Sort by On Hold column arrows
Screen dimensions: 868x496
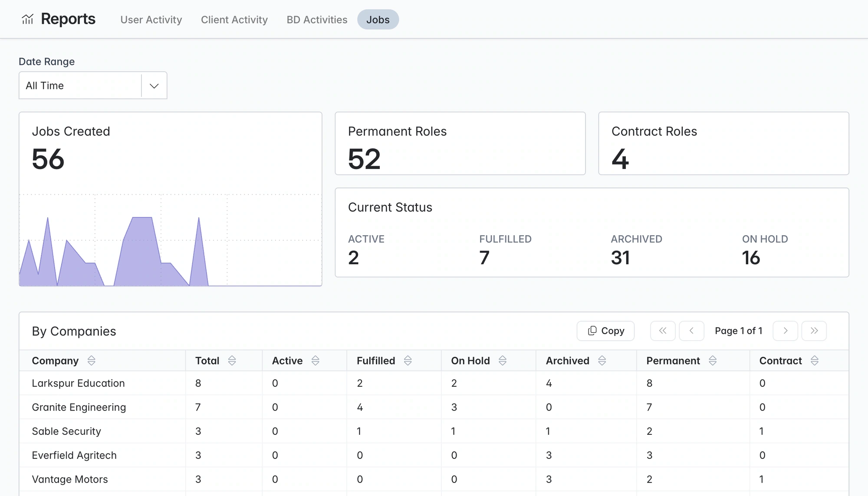click(503, 361)
